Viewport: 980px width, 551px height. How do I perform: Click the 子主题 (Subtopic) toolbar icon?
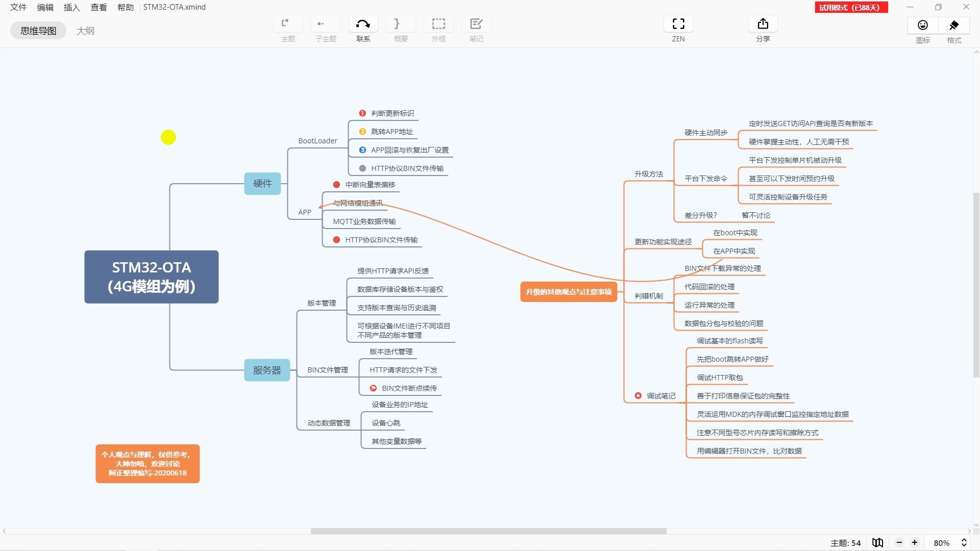tap(326, 24)
